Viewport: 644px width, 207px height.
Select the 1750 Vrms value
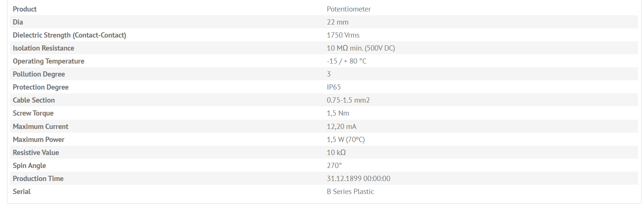(x=343, y=35)
